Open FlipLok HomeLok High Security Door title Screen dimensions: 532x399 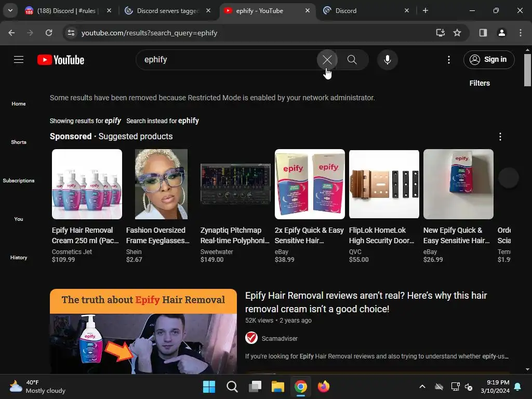tap(382, 235)
